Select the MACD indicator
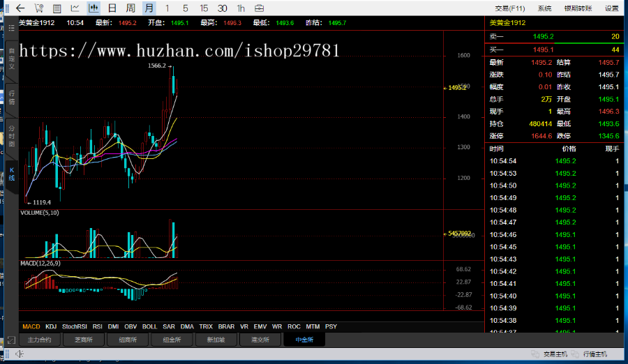The image size is (628, 364). point(31,327)
